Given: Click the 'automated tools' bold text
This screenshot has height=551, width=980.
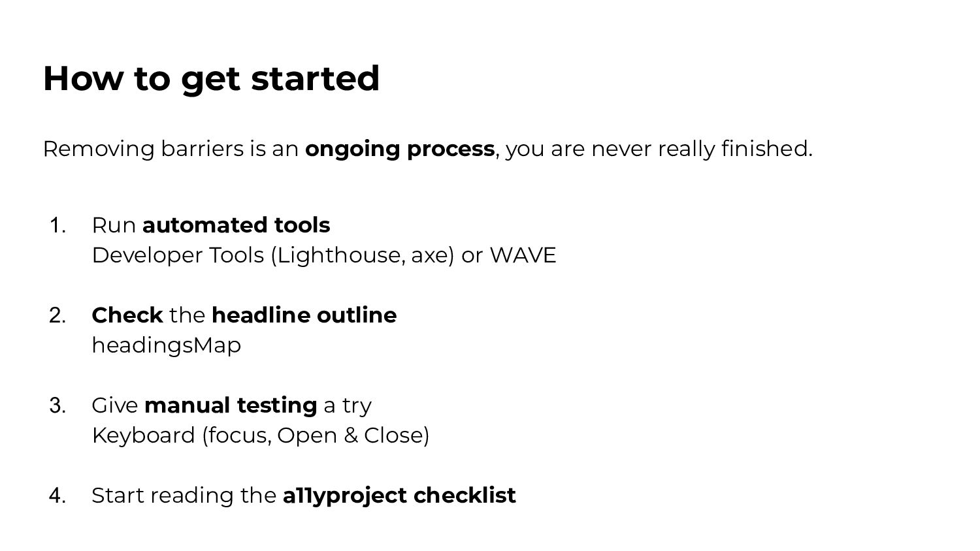Looking at the screenshot, I should [236, 225].
